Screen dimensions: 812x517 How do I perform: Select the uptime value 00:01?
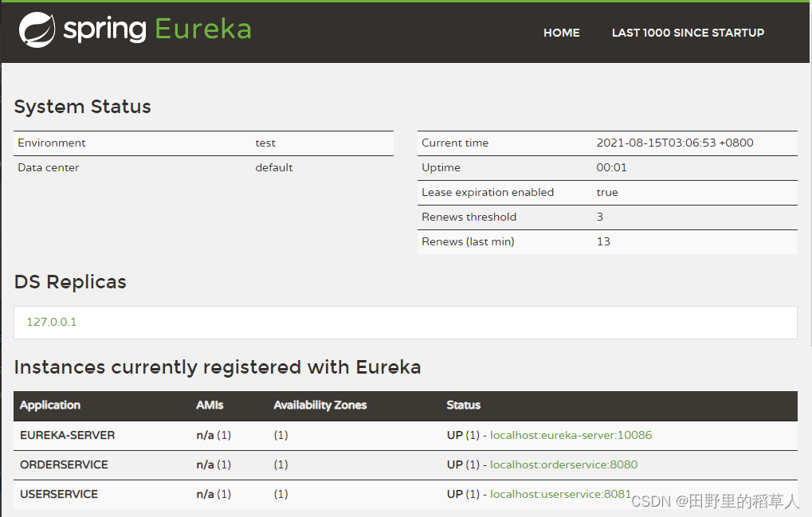611,167
